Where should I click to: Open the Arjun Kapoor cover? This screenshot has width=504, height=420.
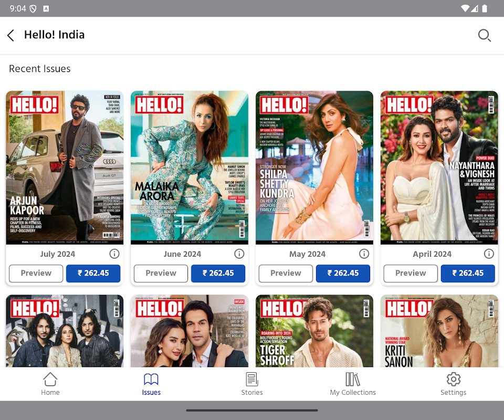[65, 167]
